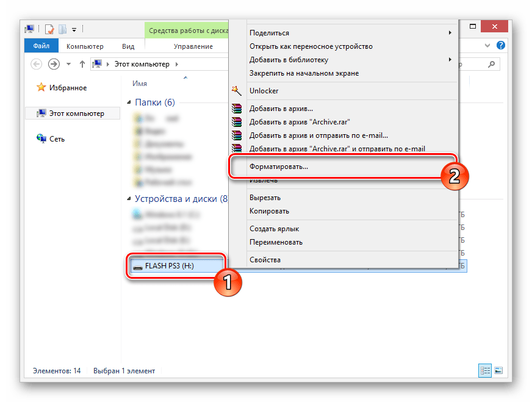Click the Up arrow navigation button
The width and height of the screenshot is (532, 402).
click(82, 64)
